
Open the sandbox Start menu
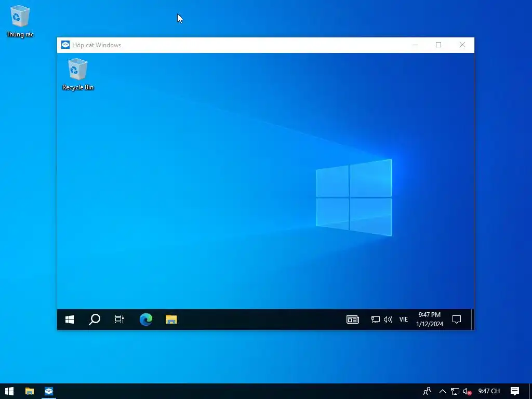[70, 320]
